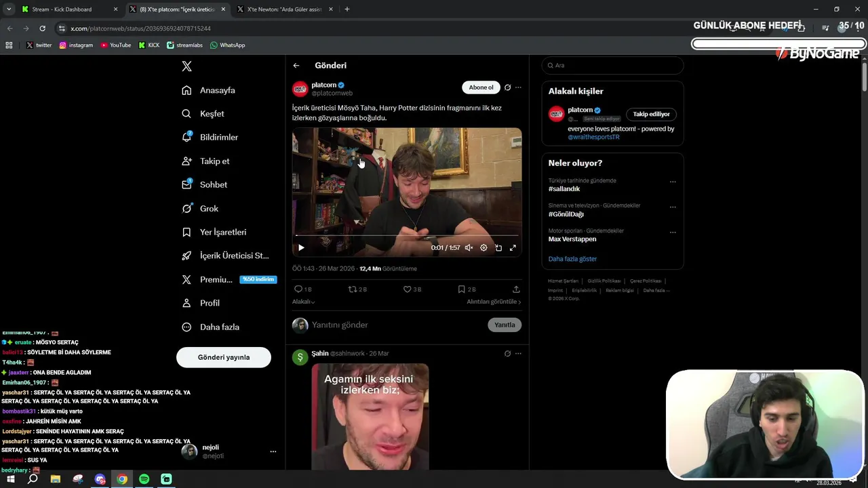
Task: Open File Explorer from the taskbar
Action: pos(56,479)
